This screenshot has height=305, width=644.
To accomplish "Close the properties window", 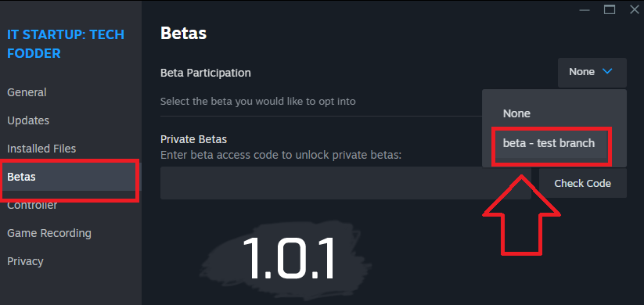I will pyautogui.click(x=634, y=9).
